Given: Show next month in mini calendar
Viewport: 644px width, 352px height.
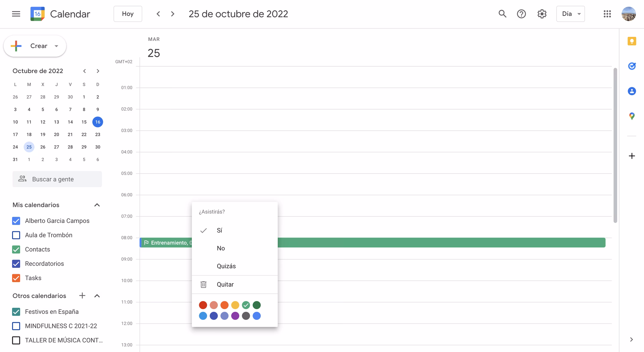Looking at the screenshot, I should pyautogui.click(x=98, y=71).
